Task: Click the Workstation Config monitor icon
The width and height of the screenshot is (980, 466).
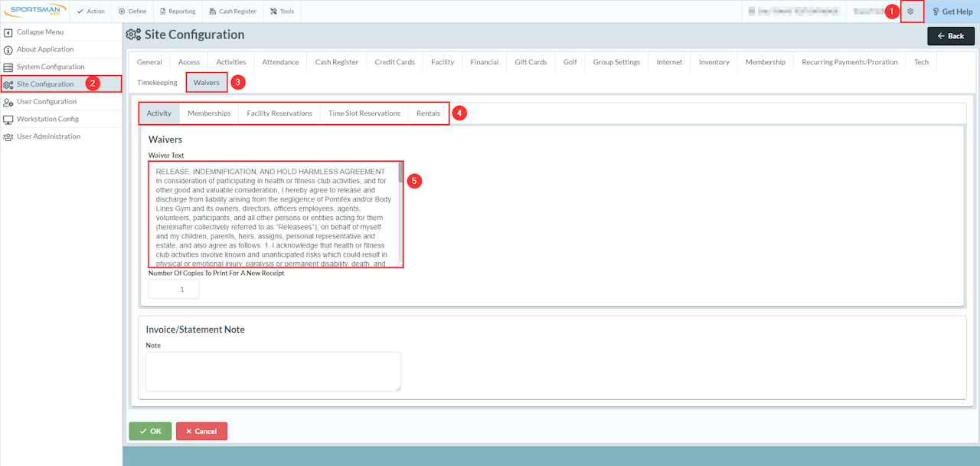Action: tap(8, 119)
